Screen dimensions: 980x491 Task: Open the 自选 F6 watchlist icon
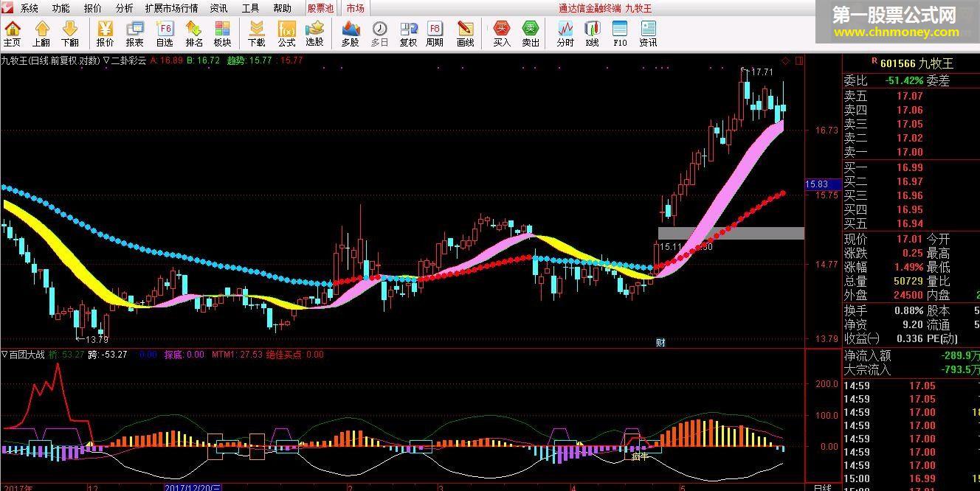tap(165, 34)
